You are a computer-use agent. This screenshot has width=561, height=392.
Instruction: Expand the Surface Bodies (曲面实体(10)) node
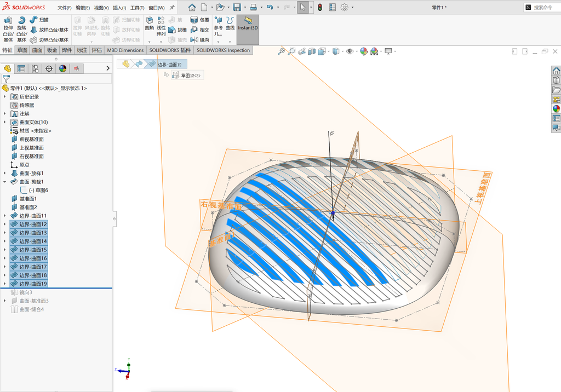[x=4, y=122]
